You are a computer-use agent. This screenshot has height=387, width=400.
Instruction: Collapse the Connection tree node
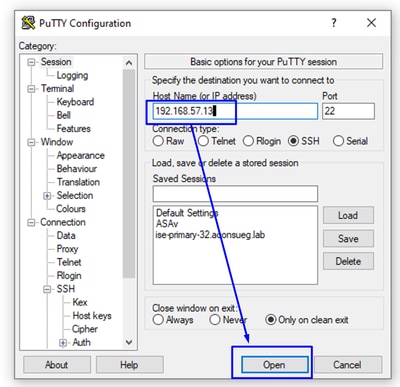point(31,222)
